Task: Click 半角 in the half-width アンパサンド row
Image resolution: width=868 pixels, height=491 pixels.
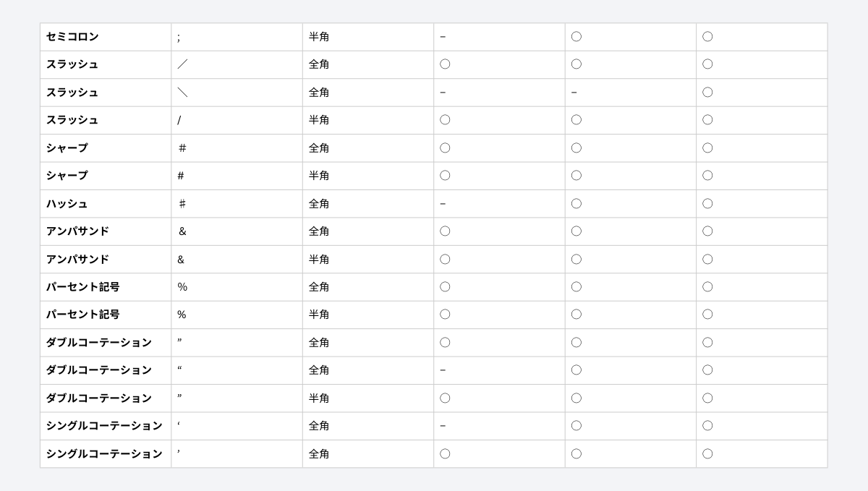Action: 319,259
